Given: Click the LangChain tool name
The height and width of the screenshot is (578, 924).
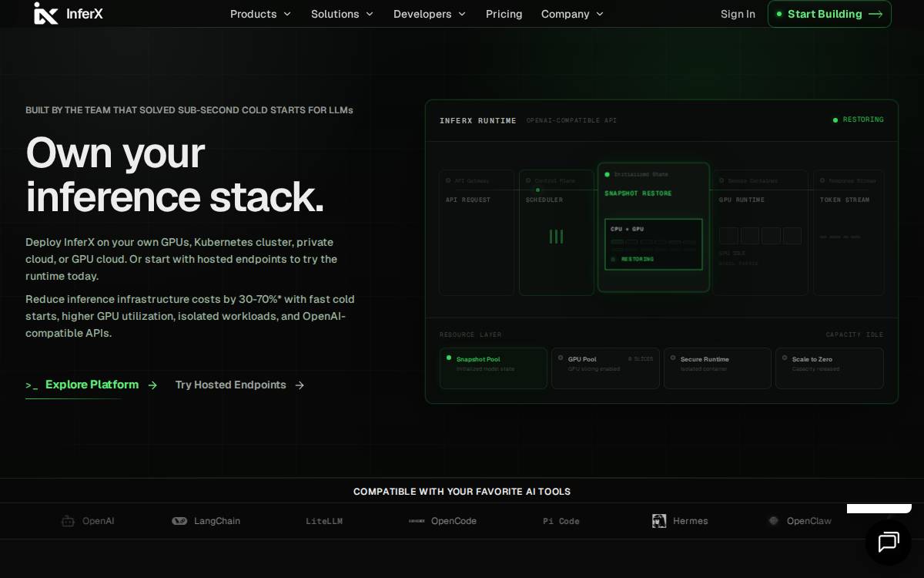Looking at the screenshot, I should click(217, 521).
